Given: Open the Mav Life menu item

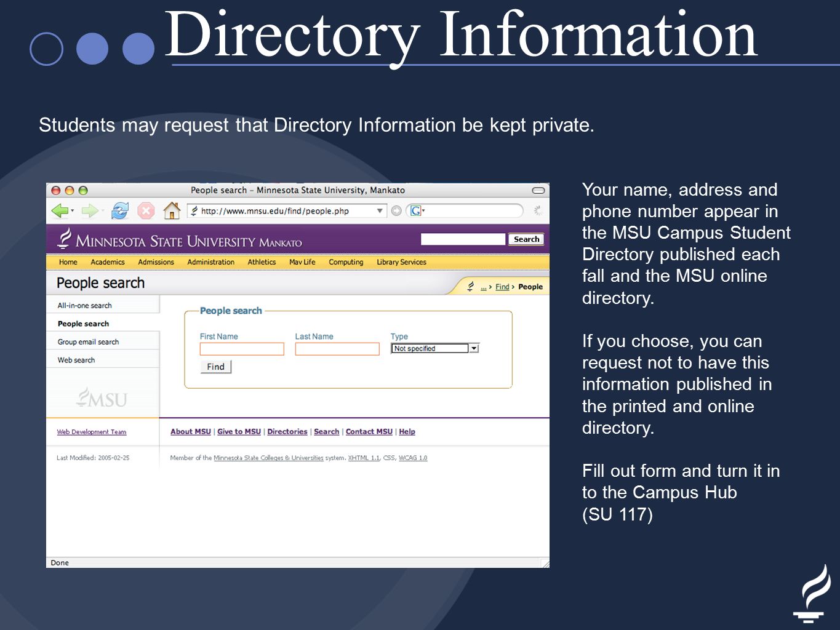Looking at the screenshot, I should [302, 262].
